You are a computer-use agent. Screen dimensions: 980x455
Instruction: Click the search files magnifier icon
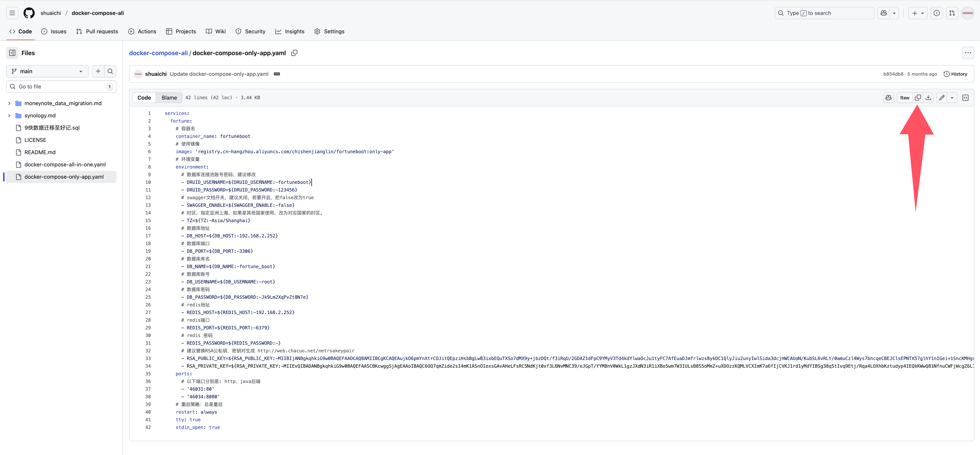click(x=110, y=71)
